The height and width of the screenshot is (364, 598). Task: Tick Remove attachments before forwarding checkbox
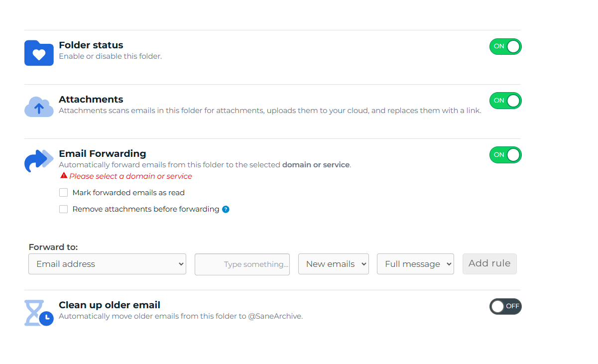click(63, 209)
